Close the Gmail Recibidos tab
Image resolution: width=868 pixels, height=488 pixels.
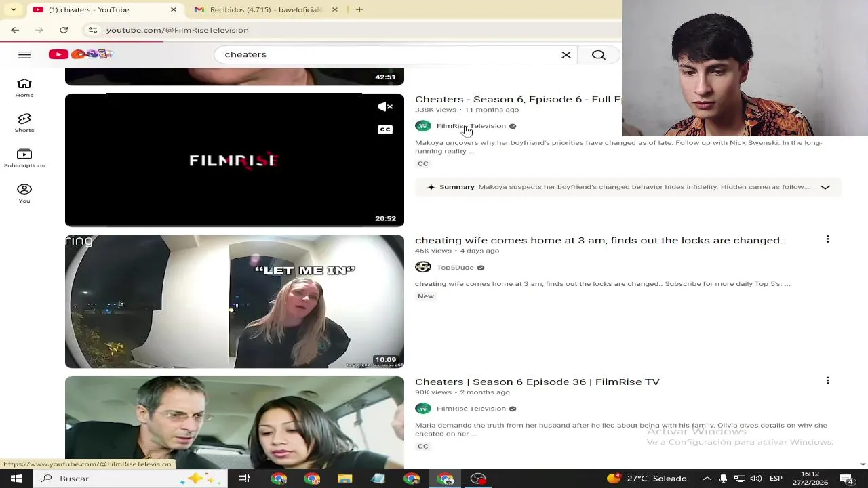pos(335,9)
